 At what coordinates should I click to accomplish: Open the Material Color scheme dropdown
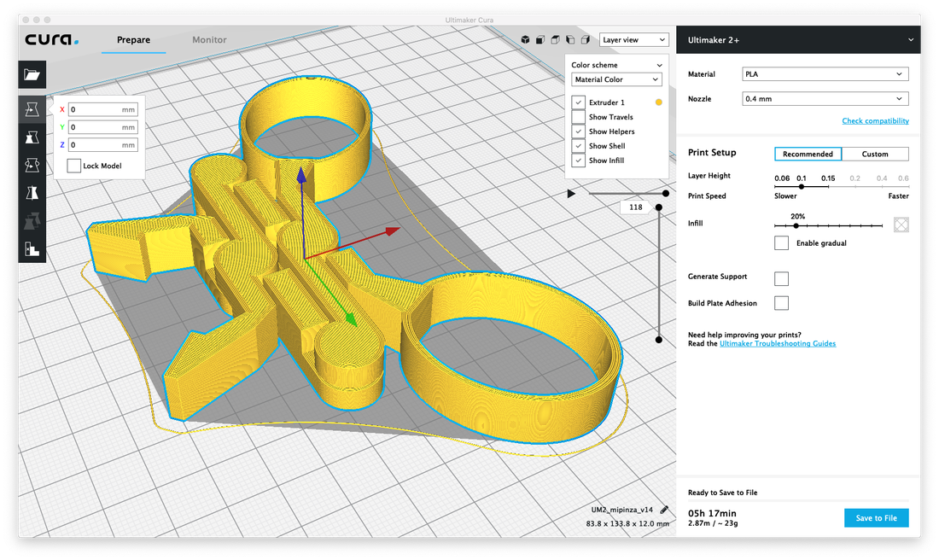[616, 79]
